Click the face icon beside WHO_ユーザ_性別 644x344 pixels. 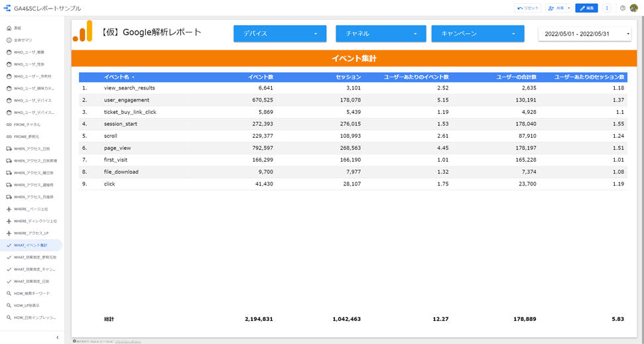click(x=9, y=64)
